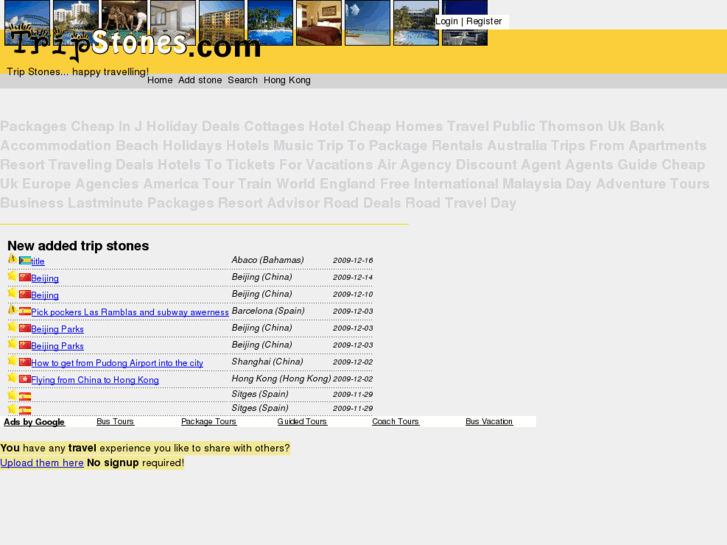Click star icon on Pudong Airport row
The height and width of the screenshot is (545, 727).
[13, 360]
